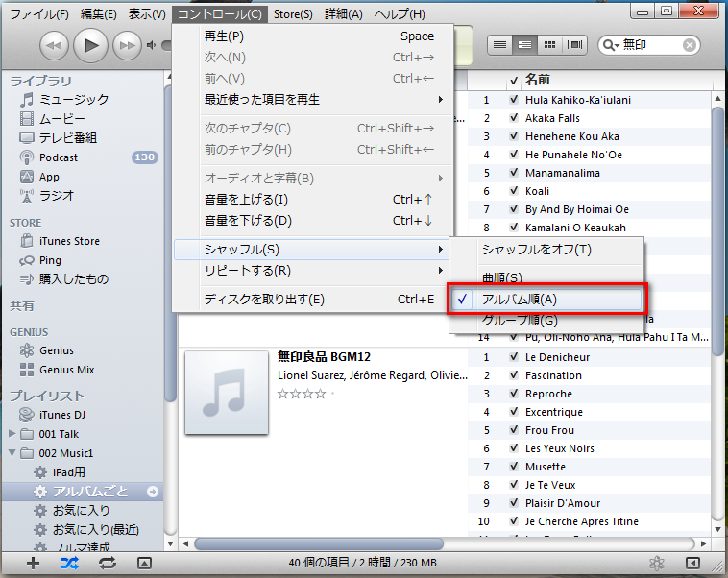The width and height of the screenshot is (728, 578).
Task: Select アルバム順(A) shuffle option
Action: [x=546, y=300]
